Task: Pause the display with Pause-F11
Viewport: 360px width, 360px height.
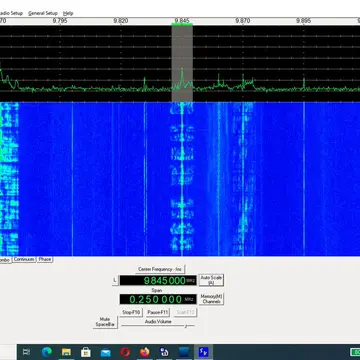Action: (x=158, y=312)
